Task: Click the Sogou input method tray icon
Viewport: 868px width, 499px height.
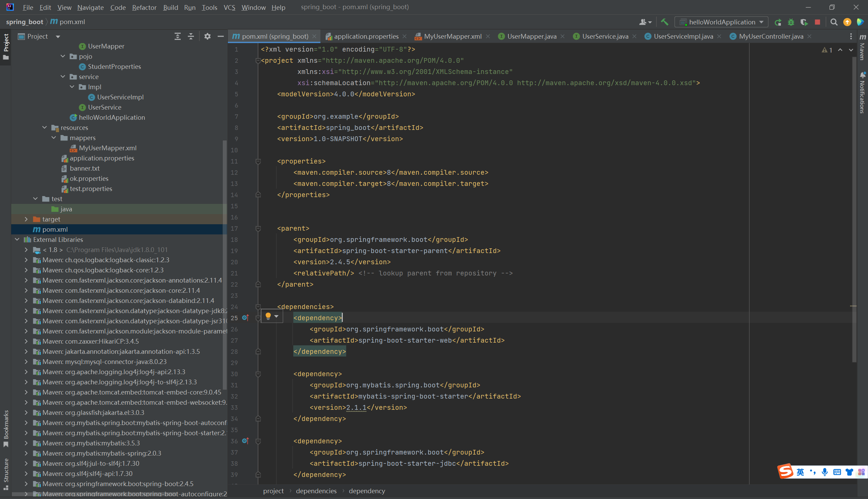Action: tap(786, 472)
